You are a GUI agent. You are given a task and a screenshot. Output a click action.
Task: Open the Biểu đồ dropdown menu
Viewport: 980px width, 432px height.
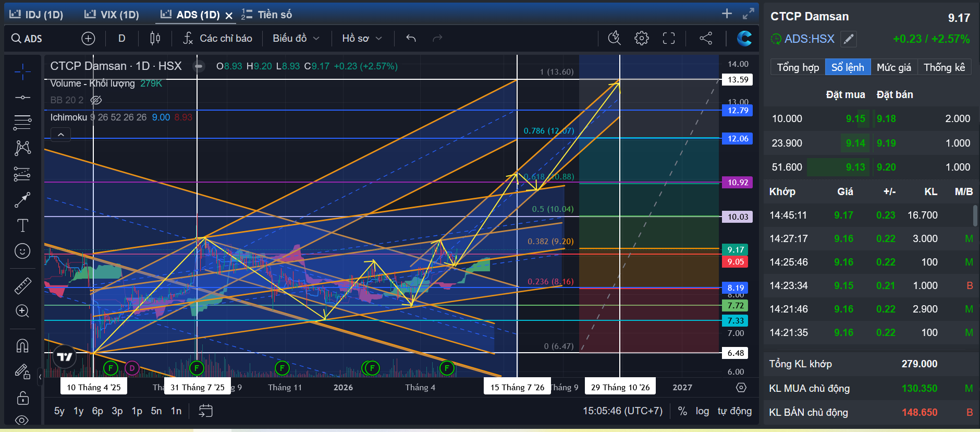point(296,38)
